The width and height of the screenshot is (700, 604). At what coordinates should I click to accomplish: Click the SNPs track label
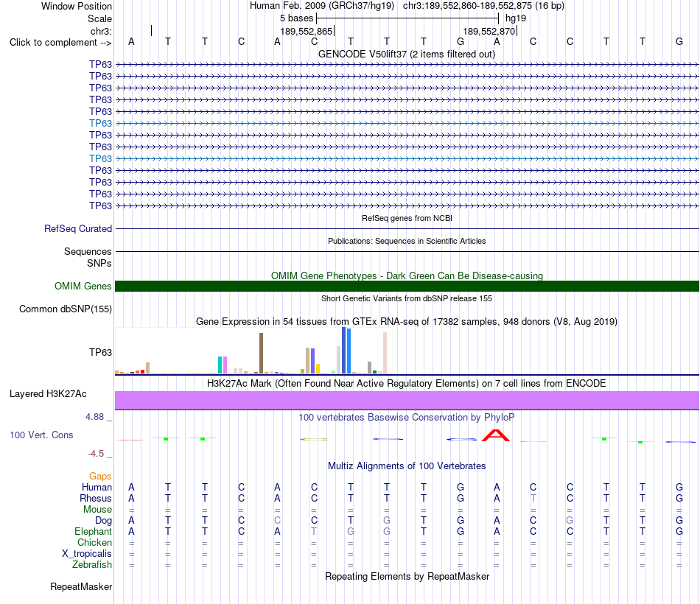99,264
